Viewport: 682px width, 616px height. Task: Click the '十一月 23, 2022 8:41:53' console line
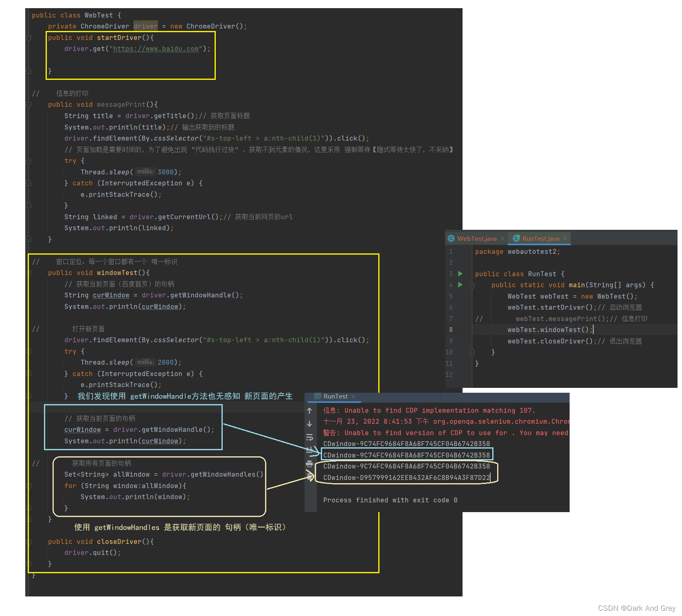(x=446, y=421)
